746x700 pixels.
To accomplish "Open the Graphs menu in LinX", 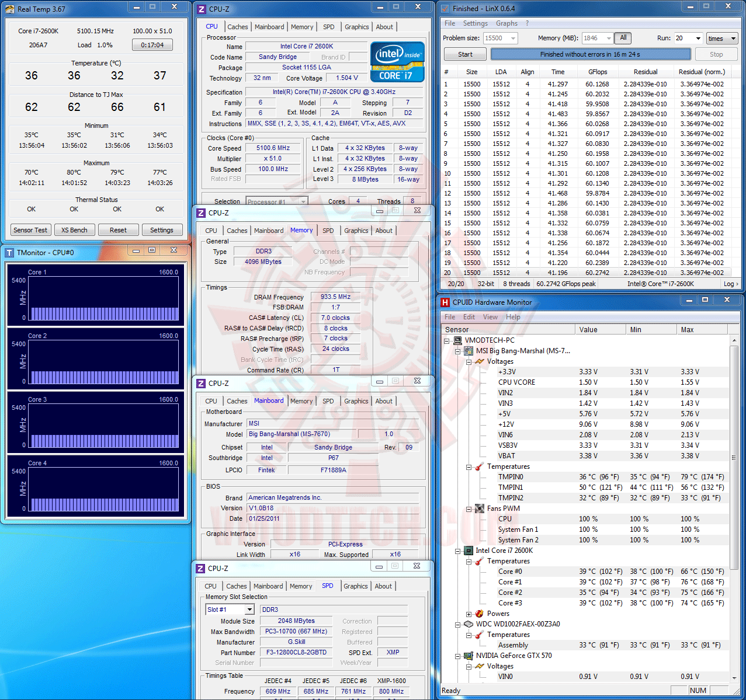I will pos(506,23).
